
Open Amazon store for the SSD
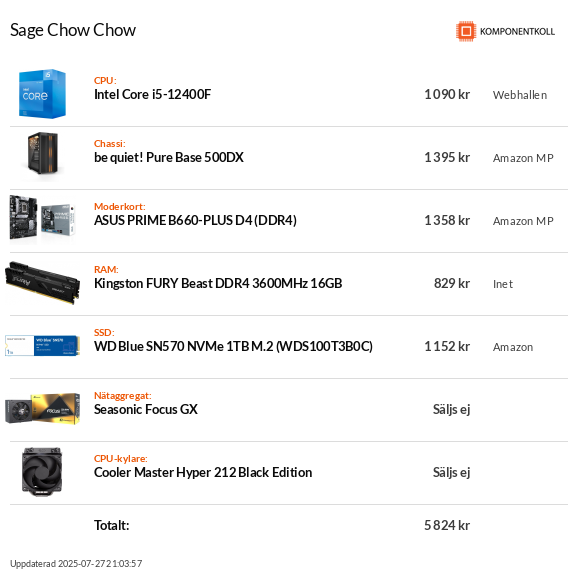(x=513, y=347)
